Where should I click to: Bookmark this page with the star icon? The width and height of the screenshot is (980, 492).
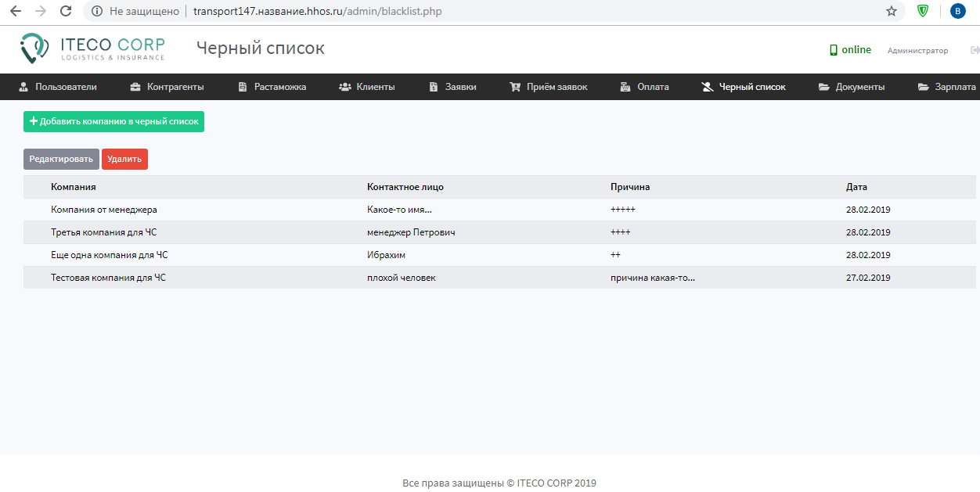point(892,11)
